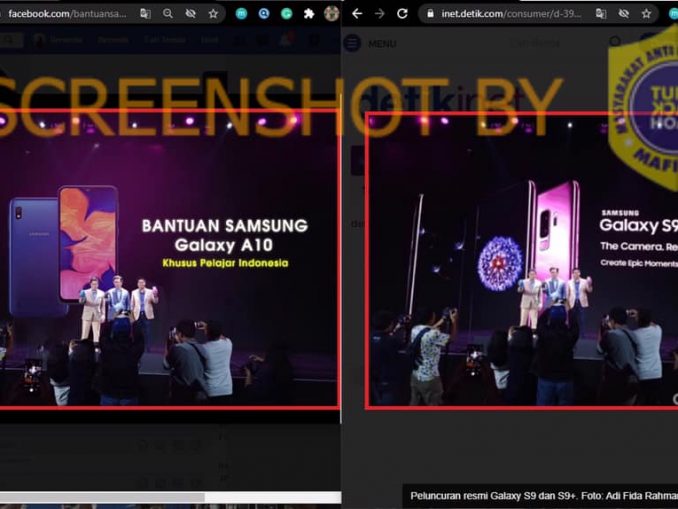Click the detik search magnifier icon
This screenshot has width=678, height=509.
pyautogui.click(x=615, y=42)
